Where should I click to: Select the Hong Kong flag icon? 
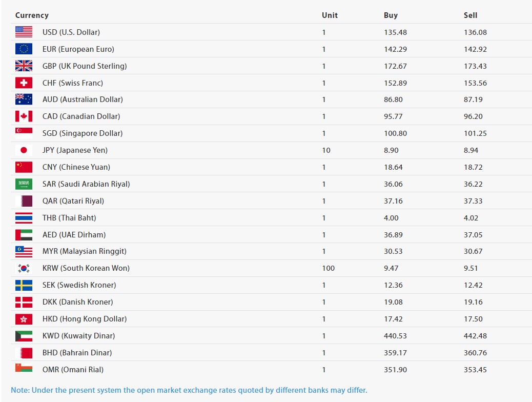pos(24,319)
